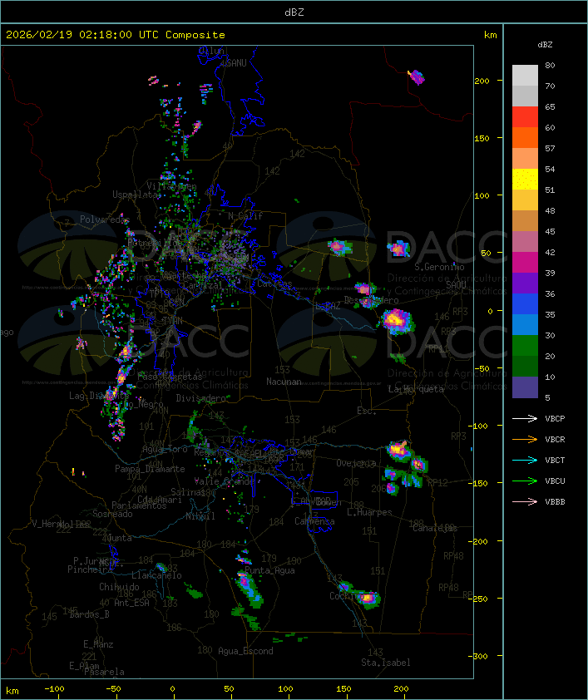Click the white VBCP arrow icon

pos(525,418)
